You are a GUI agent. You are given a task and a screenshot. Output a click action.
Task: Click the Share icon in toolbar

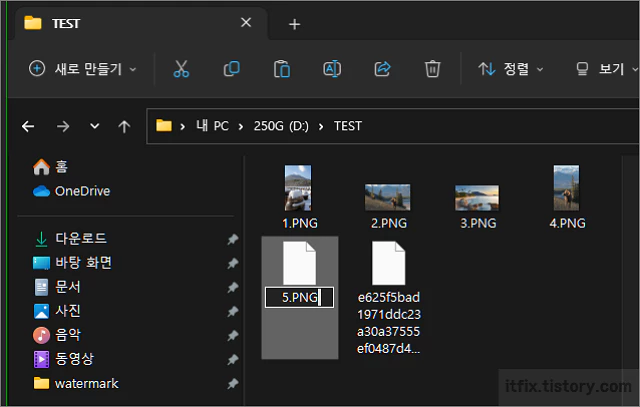point(382,69)
